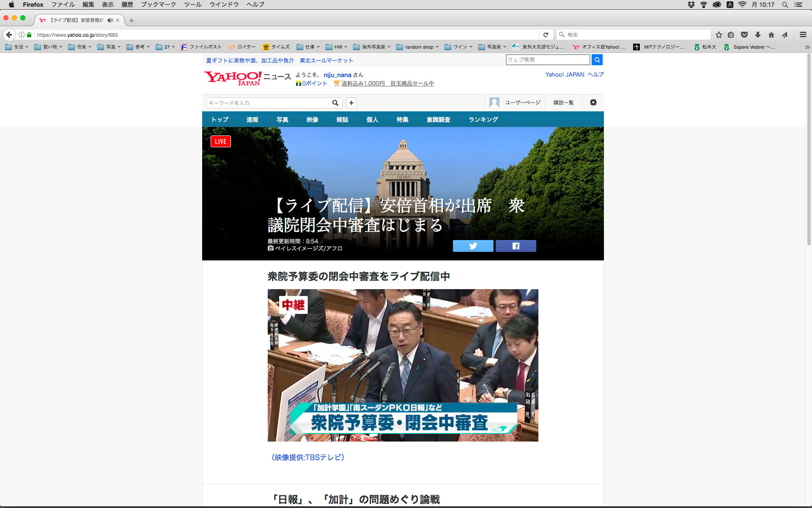Viewport: 812px width, 508px height.
Task: Mute the tab audio speaker icon
Action: tap(110, 20)
